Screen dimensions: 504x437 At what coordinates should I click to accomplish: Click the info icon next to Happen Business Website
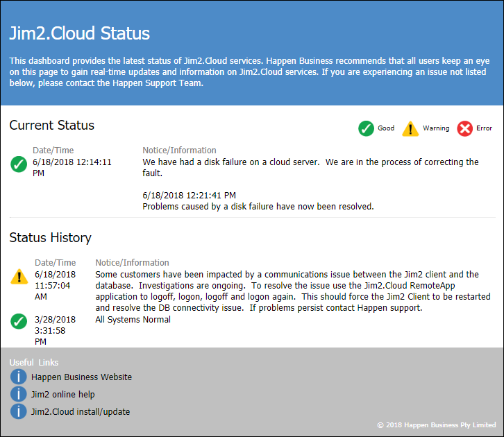point(18,377)
